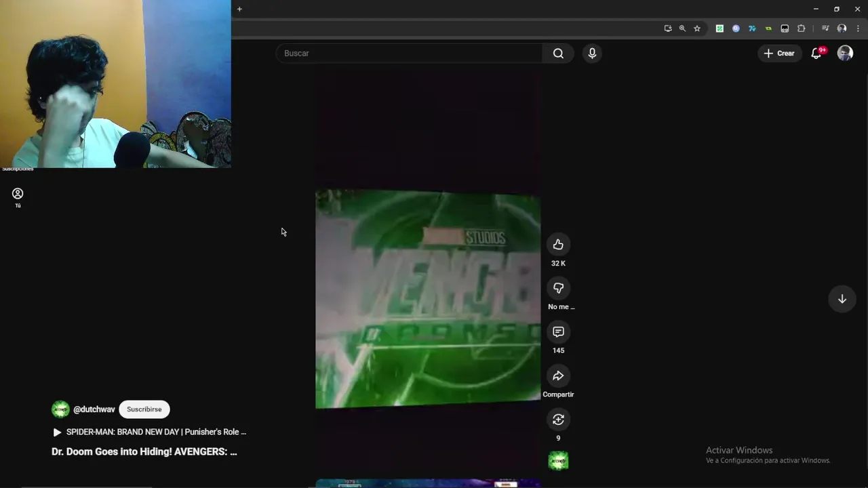Open the browser media control icon
The image size is (868, 488).
tap(825, 28)
